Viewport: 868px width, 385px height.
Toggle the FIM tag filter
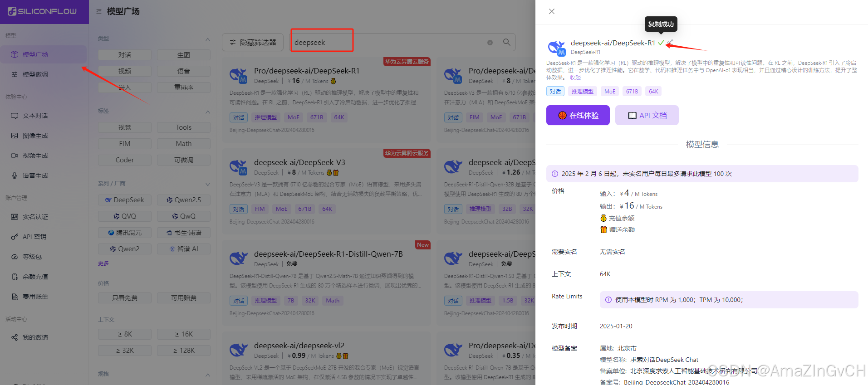coord(125,144)
